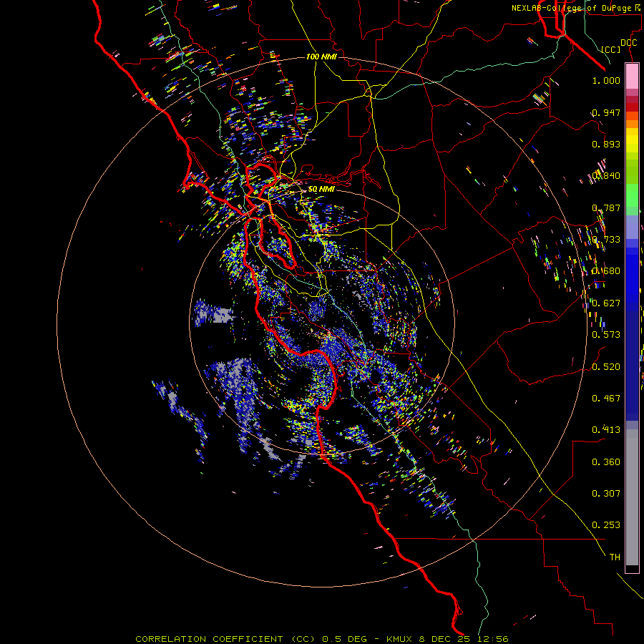
Task: Select the 1.000 legend value
Action: pos(606,80)
